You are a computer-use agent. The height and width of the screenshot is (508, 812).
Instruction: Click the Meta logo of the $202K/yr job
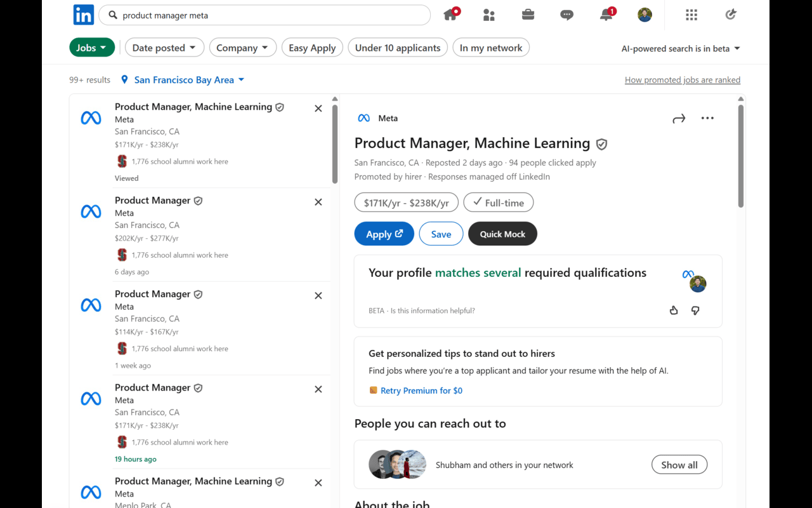click(x=91, y=211)
